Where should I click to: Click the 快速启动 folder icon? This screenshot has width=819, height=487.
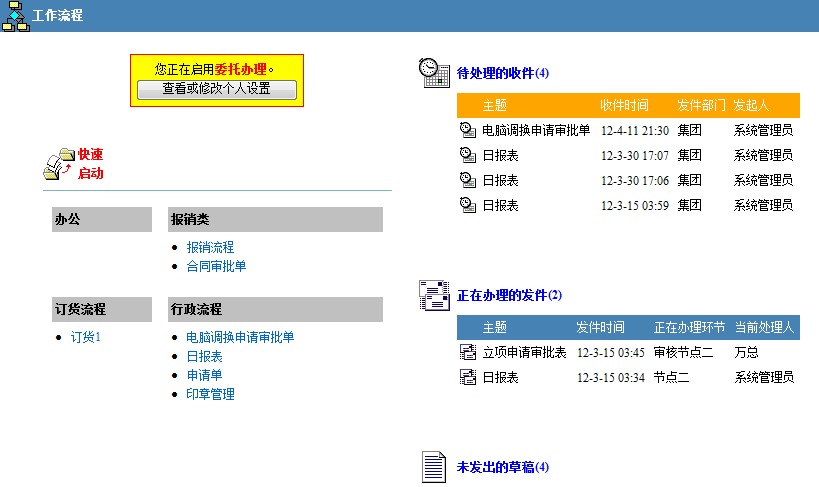tap(60, 163)
